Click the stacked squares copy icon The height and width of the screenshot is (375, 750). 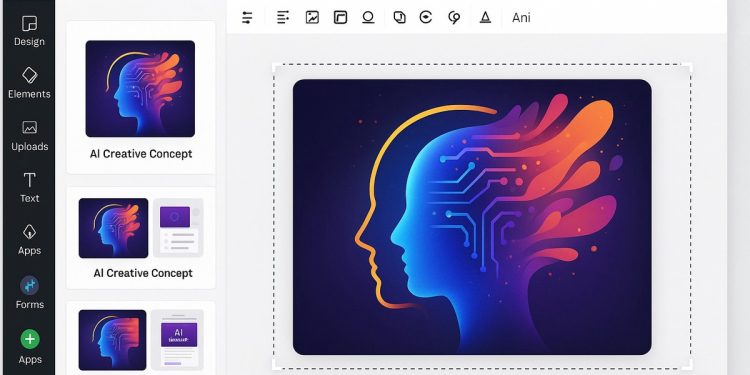[399, 18]
